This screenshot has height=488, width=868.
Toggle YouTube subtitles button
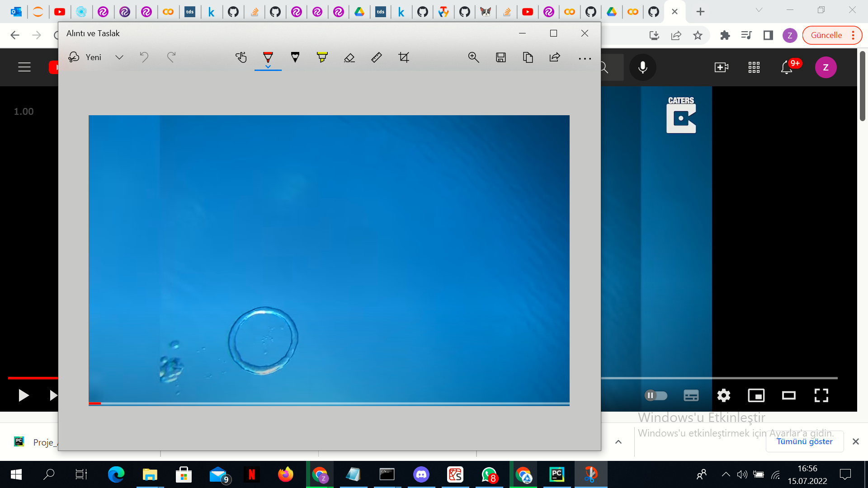point(691,395)
